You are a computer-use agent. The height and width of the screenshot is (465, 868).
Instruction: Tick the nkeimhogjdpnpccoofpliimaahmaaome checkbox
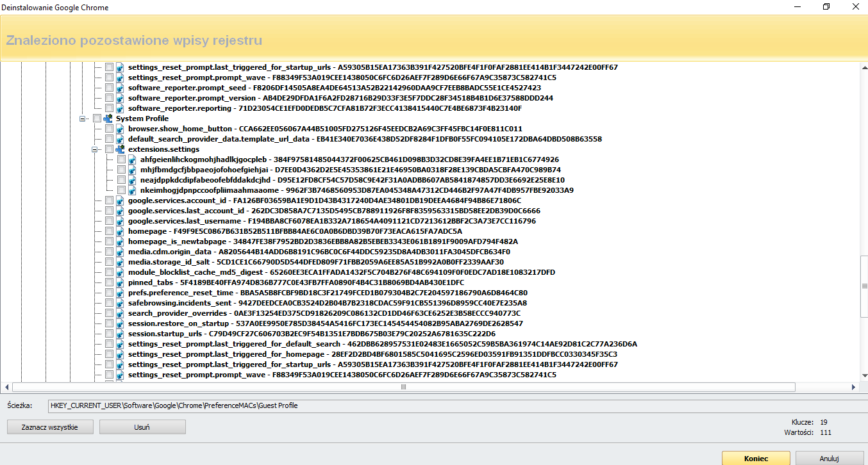coord(121,190)
